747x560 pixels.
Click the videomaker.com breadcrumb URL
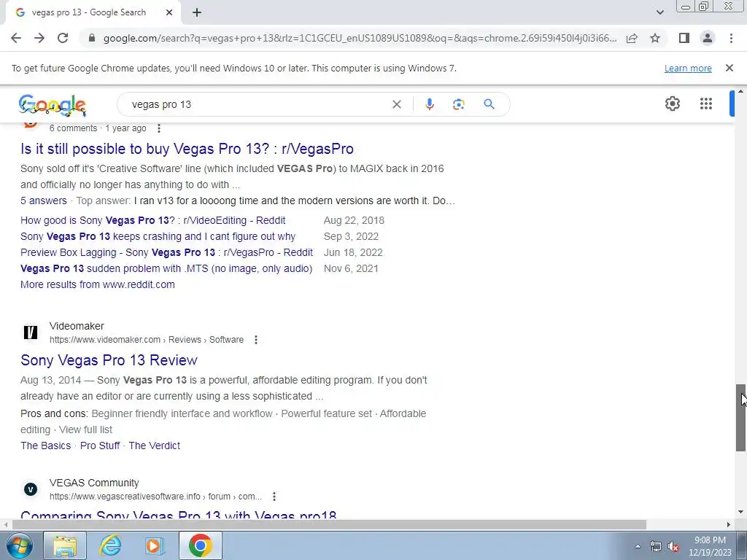coord(146,340)
